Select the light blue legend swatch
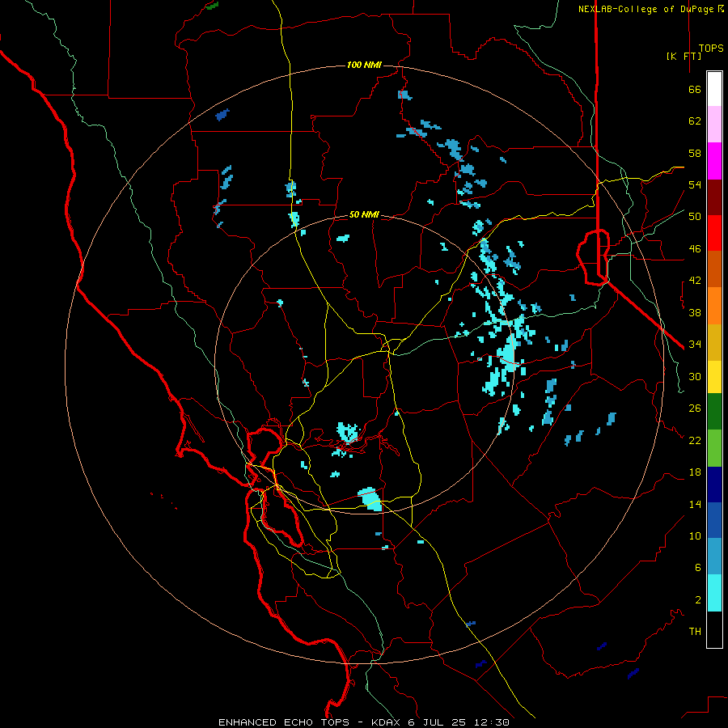Viewport: 728px width, 728px height. (x=714, y=557)
